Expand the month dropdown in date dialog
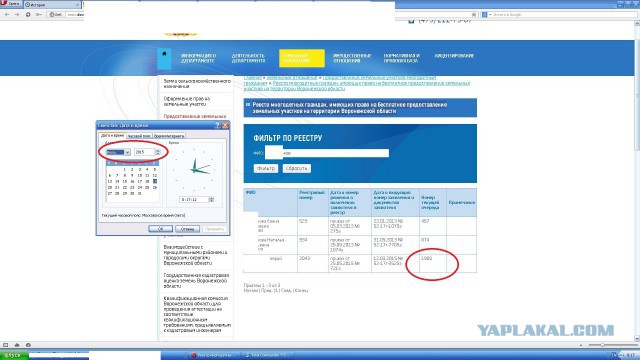The height and width of the screenshot is (360, 640). 127,152
